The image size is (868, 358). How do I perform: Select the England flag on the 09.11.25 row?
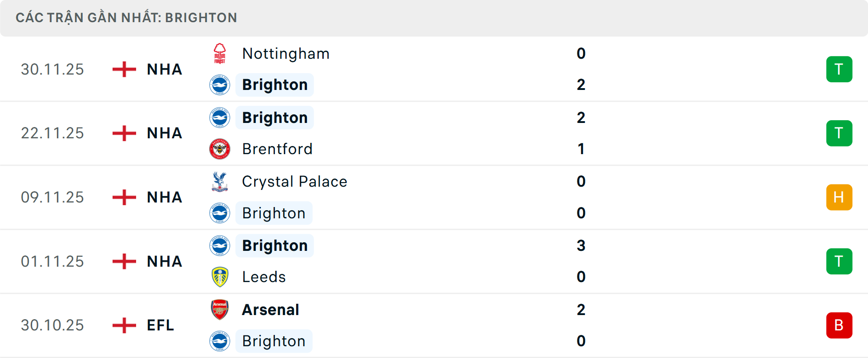(x=123, y=197)
